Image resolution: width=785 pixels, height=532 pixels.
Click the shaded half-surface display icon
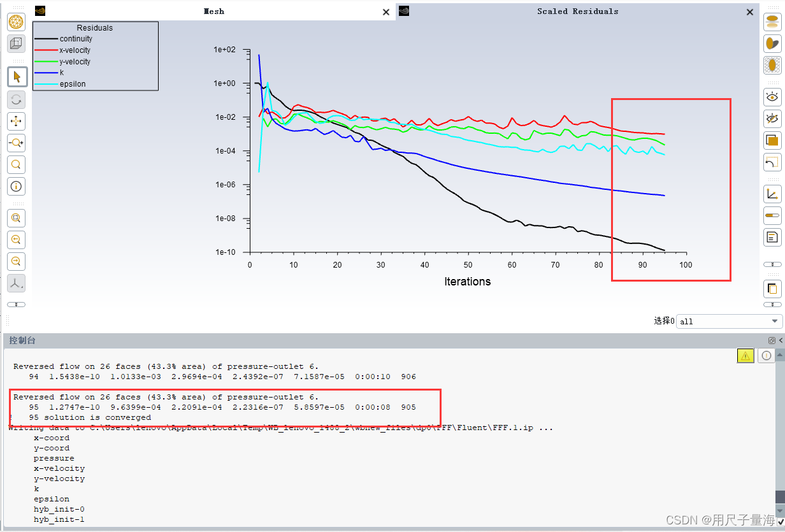tap(772, 43)
